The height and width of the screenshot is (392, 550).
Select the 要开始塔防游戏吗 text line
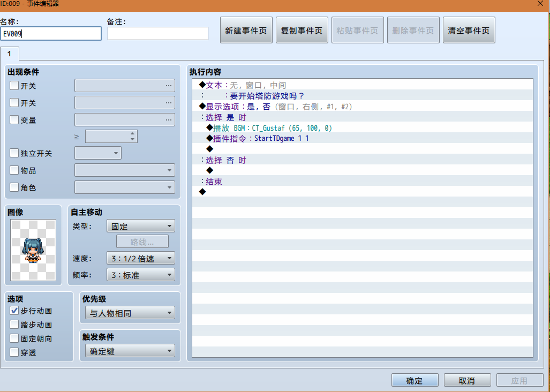click(363, 96)
